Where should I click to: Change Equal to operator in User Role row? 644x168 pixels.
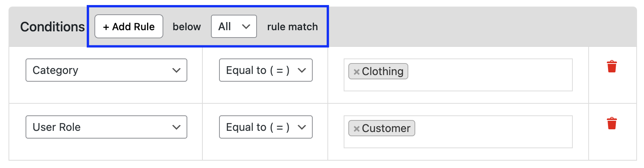266,127
